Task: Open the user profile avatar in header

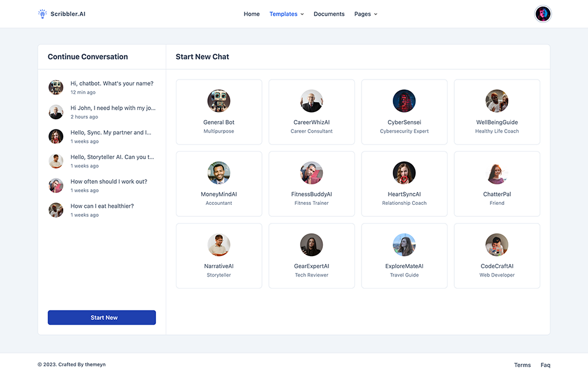Action: [543, 14]
